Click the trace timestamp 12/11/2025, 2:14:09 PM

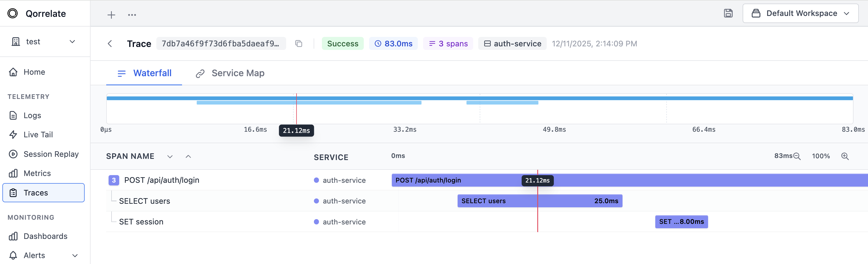coord(594,43)
